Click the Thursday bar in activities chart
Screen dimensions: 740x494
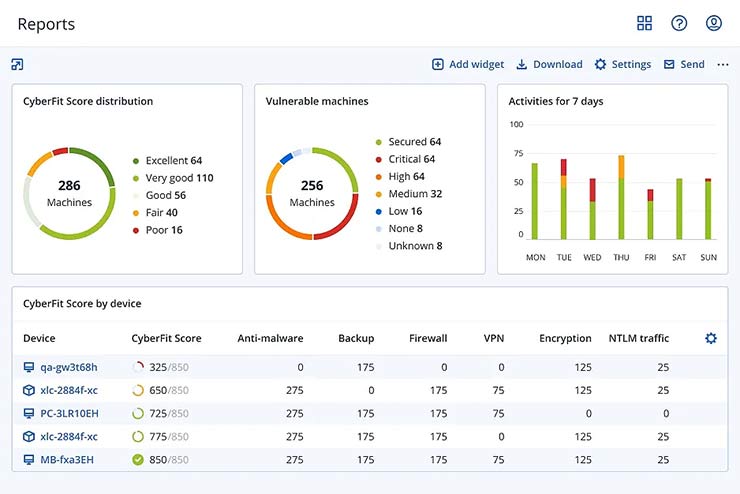pos(621,197)
